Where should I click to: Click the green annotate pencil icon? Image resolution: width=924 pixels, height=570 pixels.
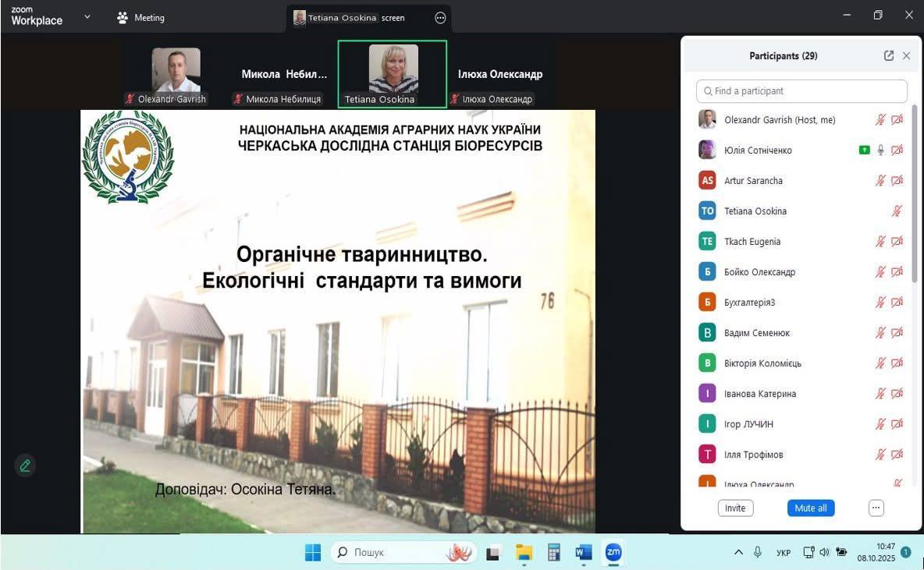click(25, 466)
